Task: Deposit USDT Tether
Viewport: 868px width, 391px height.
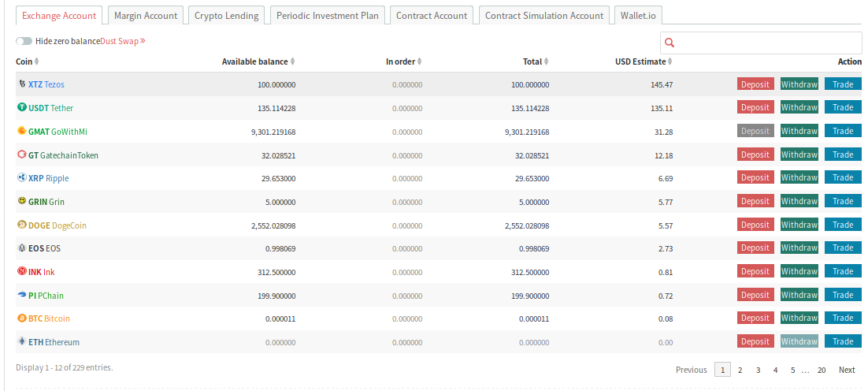Action: coord(755,107)
